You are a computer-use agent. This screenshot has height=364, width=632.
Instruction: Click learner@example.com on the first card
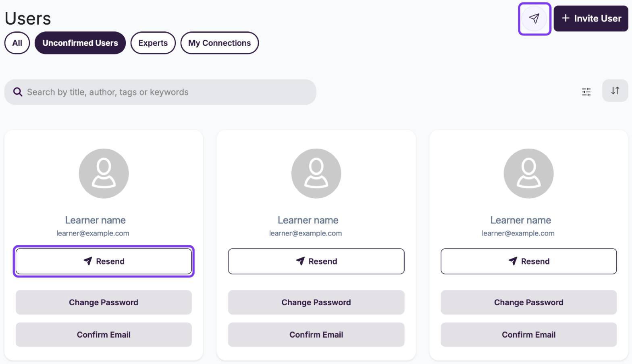point(93,233)
